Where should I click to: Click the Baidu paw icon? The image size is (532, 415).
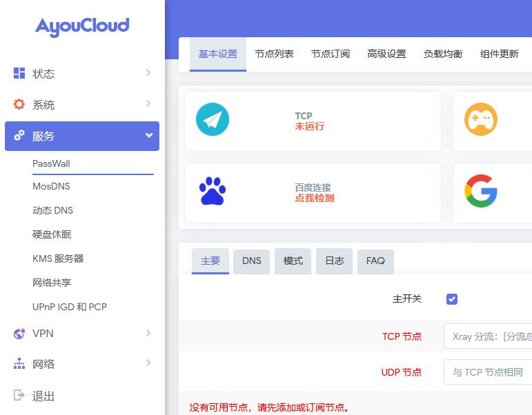tap(212, 192)
